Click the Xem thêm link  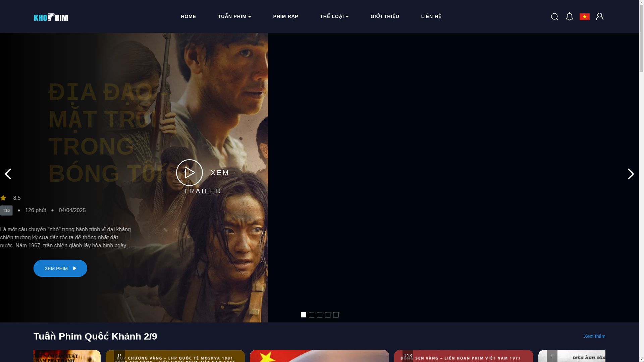tap(595, 336)
